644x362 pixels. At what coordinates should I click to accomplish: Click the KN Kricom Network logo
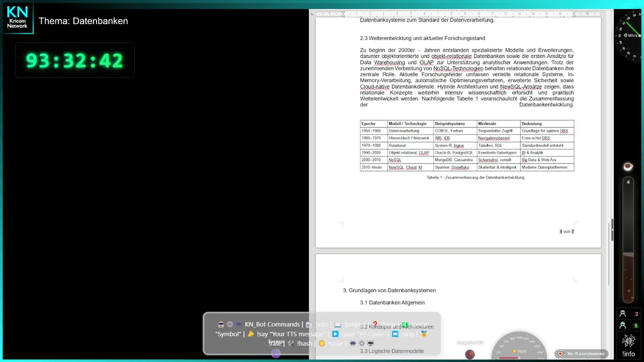click(x=17, y=18)
